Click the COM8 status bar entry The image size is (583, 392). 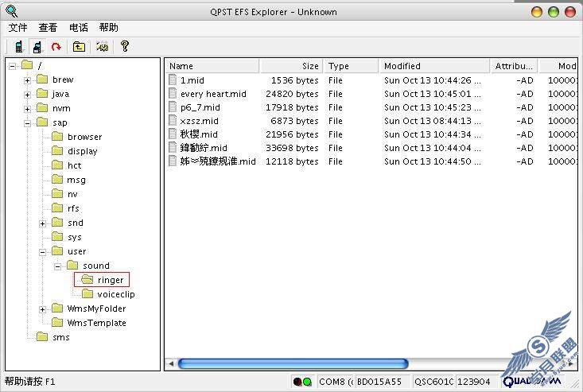(336, 382)
